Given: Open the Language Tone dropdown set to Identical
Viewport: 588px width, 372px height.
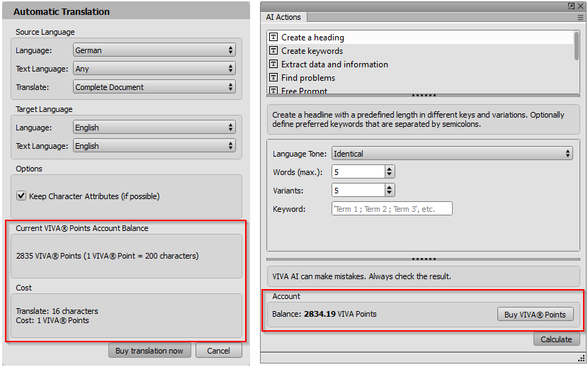Looking at the screenshot, I should coord(452,154).
